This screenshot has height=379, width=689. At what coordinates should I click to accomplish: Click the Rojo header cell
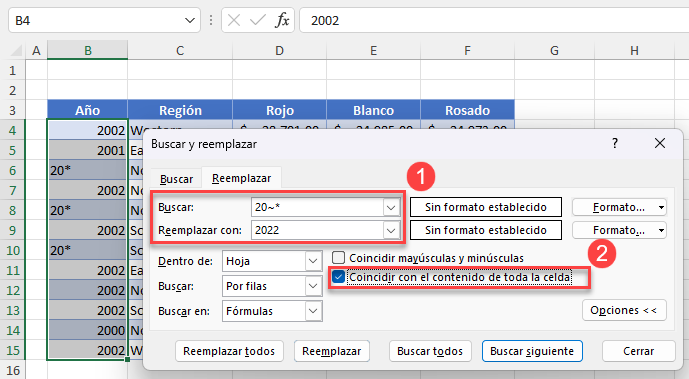279,110
